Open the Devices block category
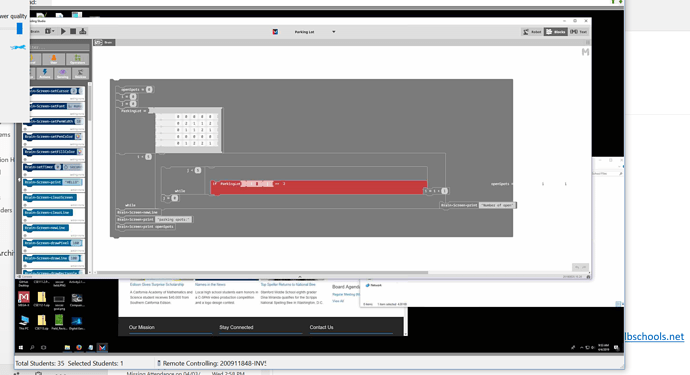The height and width of the screenshot is (375, 690). (x=80, y=74)
